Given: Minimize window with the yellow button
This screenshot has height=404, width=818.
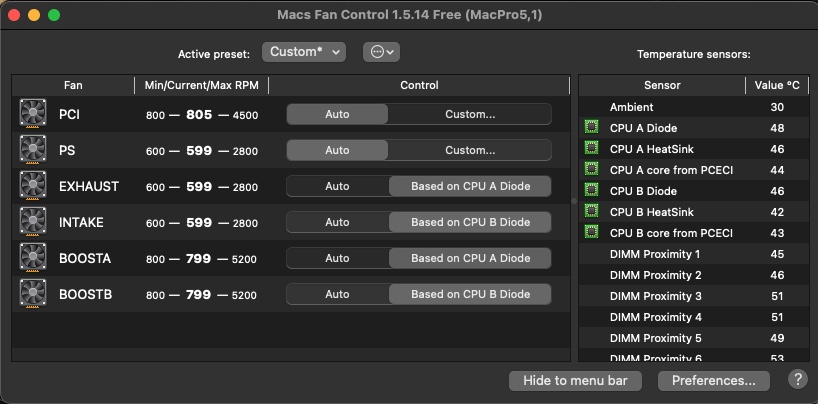Looking at the screenshot, I should (x=34, y=15).
